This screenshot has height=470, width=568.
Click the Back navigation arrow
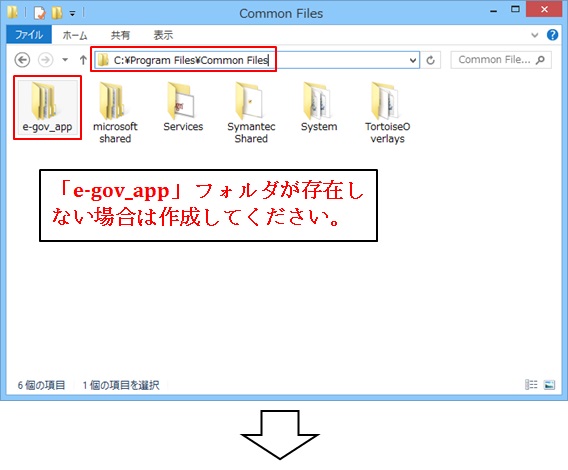(22, 60)
